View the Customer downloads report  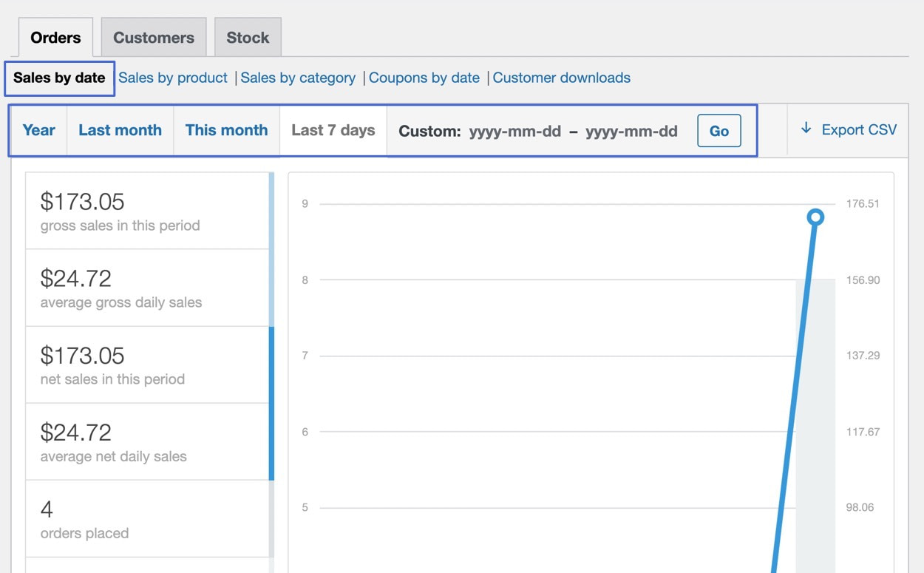(x=562, y=77)
